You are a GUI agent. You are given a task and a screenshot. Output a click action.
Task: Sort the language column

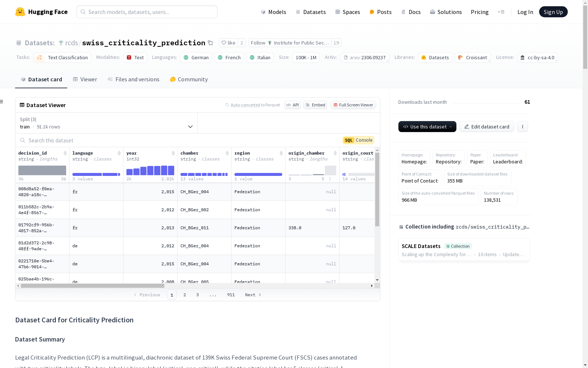(x=119, y=153)
